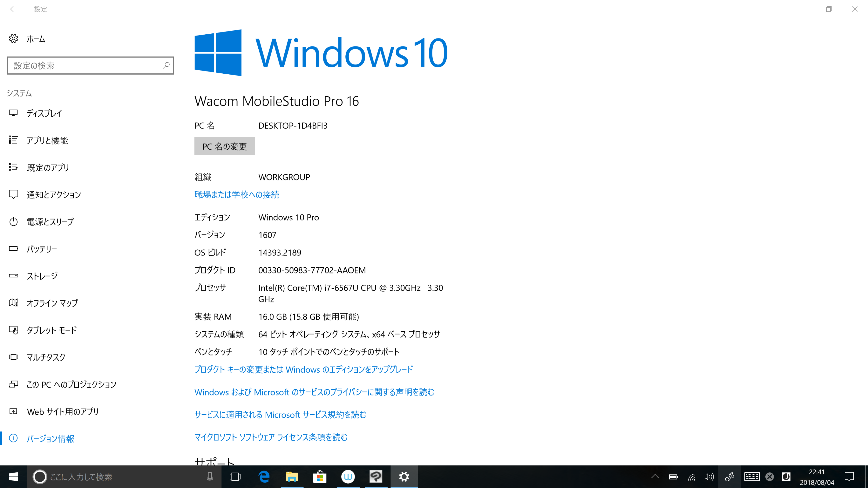Image resolution: width=868 pixels, height=488 pixels.
Task: Click the プロダクト キーの変更 upgrade link
Action: [304, 370]
